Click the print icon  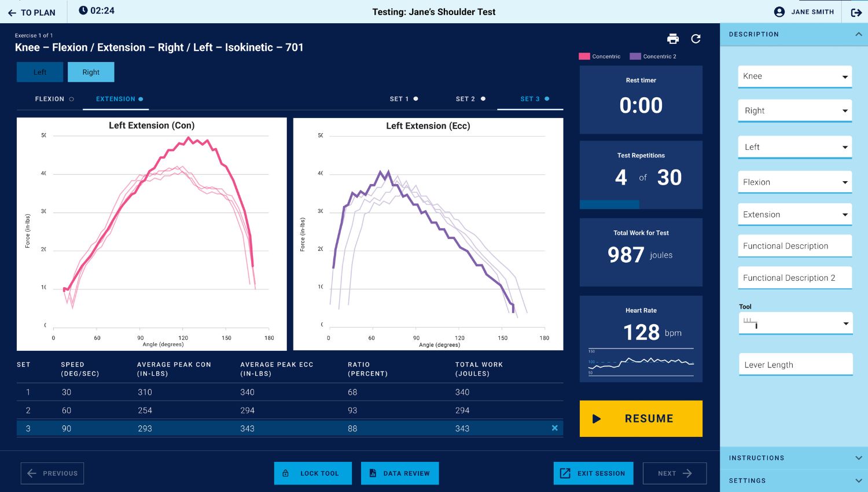tap(672, 39)
